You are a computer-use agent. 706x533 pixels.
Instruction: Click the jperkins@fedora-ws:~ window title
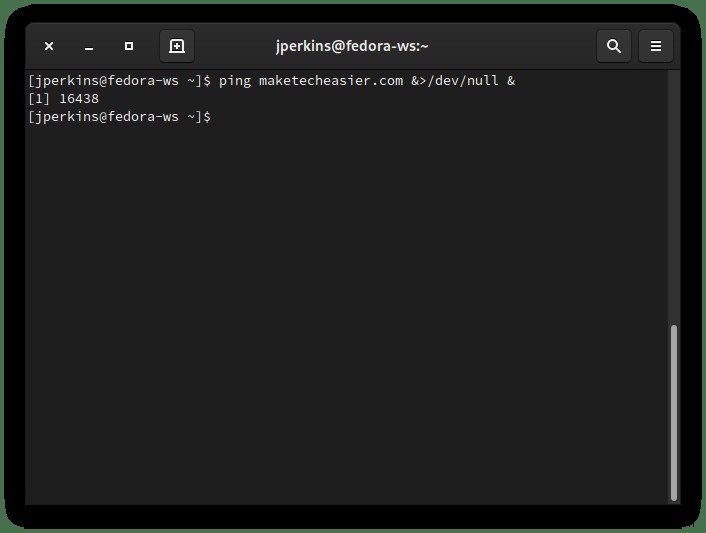pos(352,46)
